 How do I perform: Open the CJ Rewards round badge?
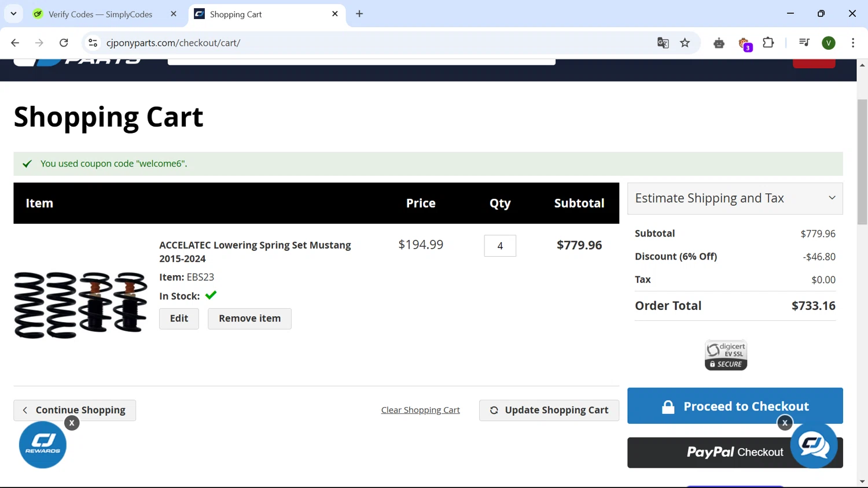43,445
